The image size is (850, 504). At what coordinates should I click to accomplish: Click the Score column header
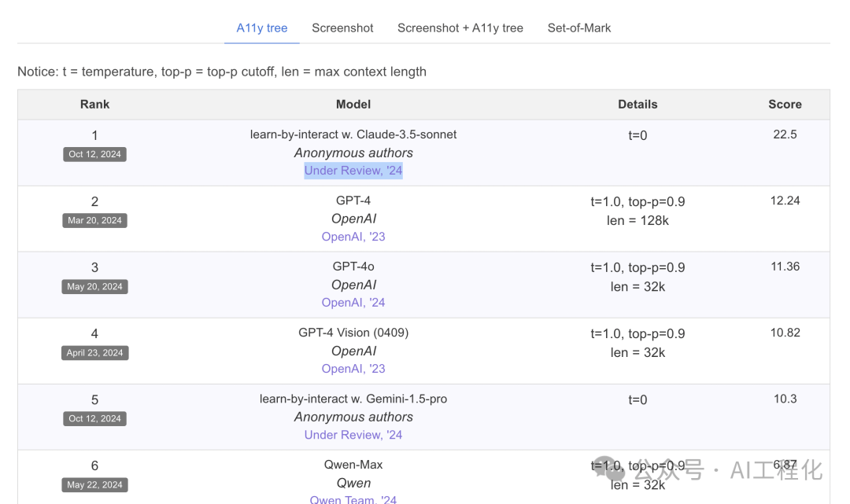[785, 105]
